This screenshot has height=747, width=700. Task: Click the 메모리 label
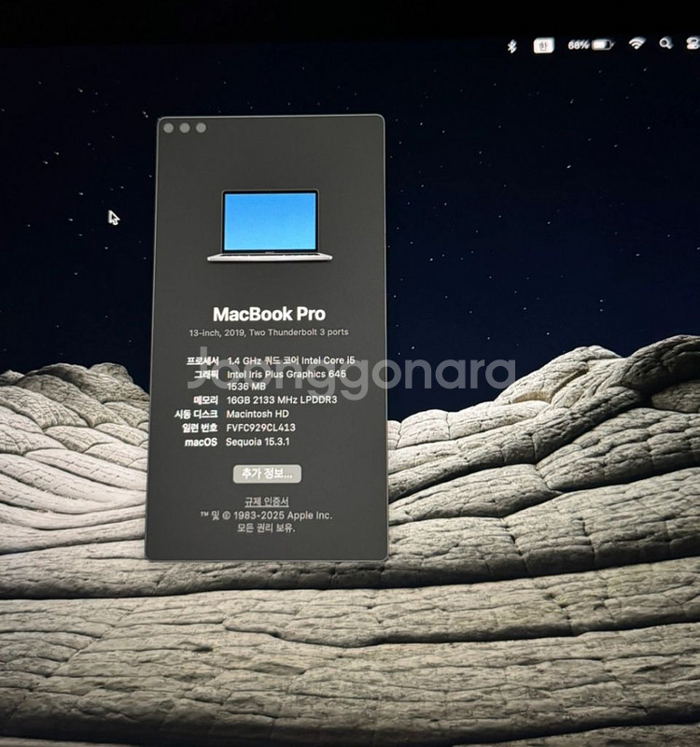[205, 400]
